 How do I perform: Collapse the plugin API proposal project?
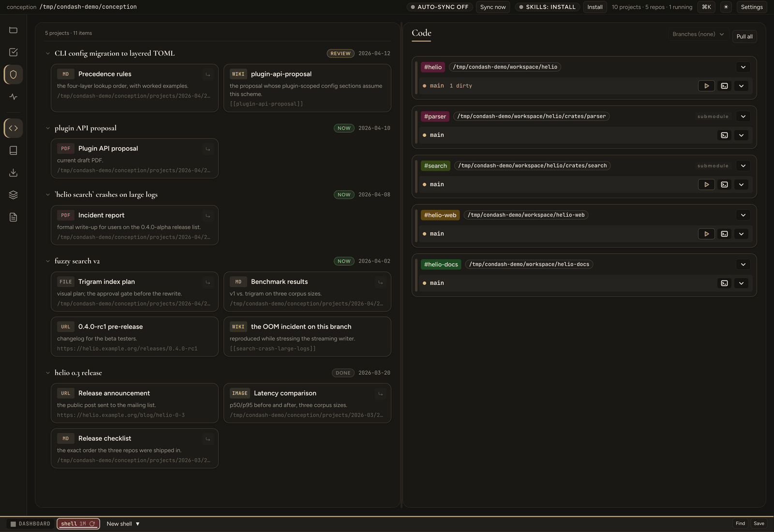(x=47, y=128)
